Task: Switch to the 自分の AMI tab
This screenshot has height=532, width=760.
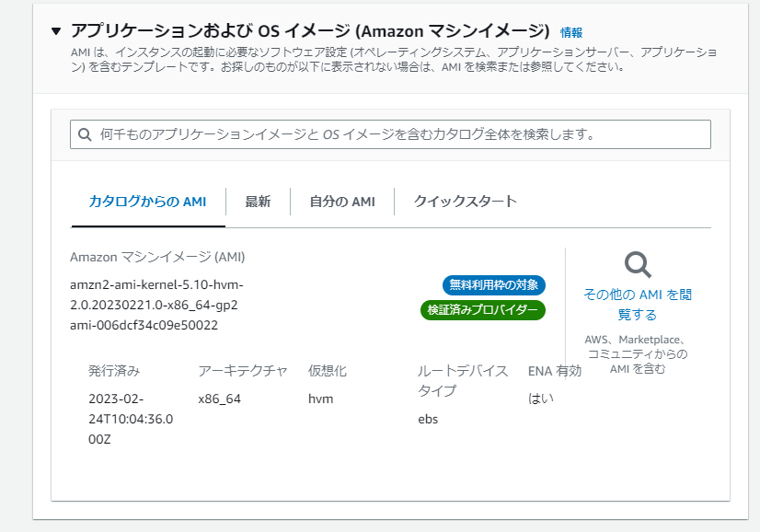Action: pyautogui.click(x=342, y=202)
